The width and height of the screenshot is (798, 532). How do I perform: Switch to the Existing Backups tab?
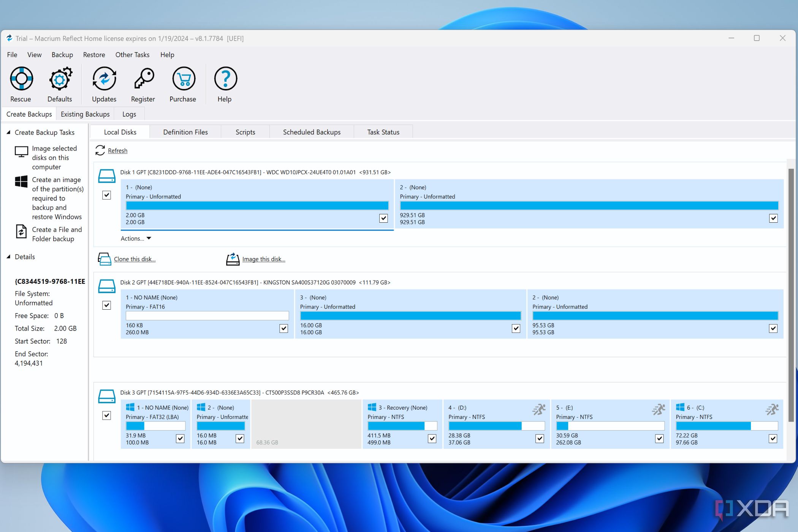[84, 113]
